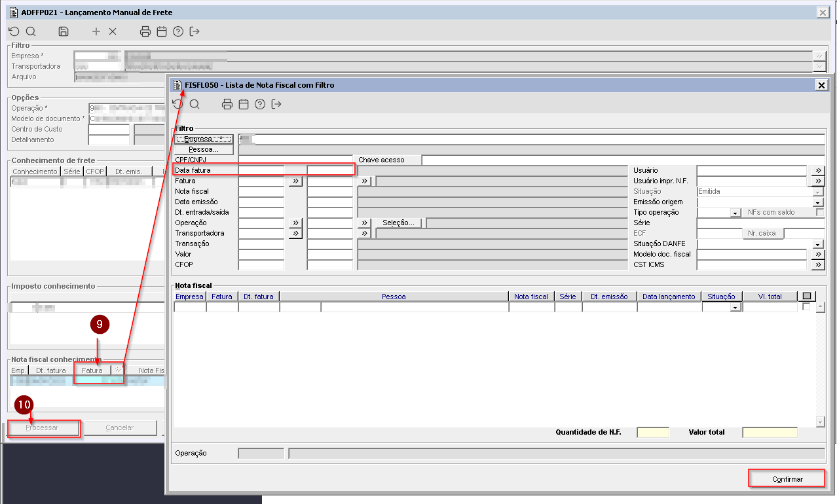Click calendar icon in FISFL050 window toolbar
This screenshot has height=504, width=837.
click(x=244, y=103)
